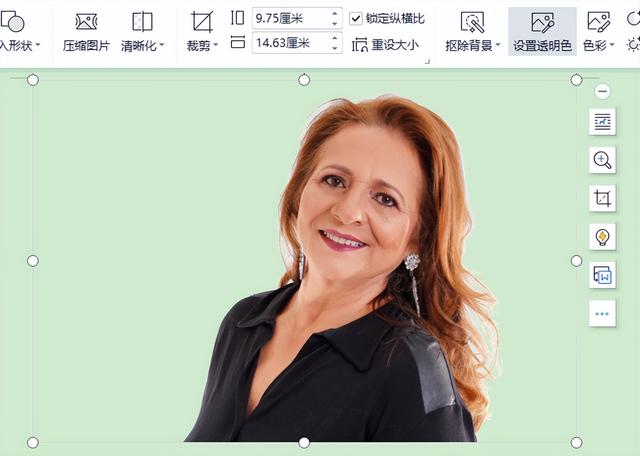The height and width of the screenshot is (456, 640).
Task: Click the crop icon in floating side toolbar
Action: [602, 198]
